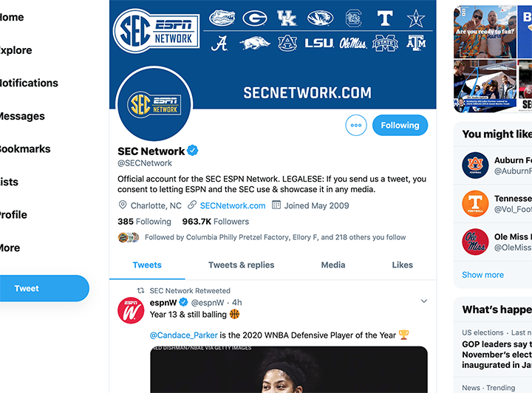532x393 pixels.
Task: View the 963.7K Followers list
Action: pos(216,222)
